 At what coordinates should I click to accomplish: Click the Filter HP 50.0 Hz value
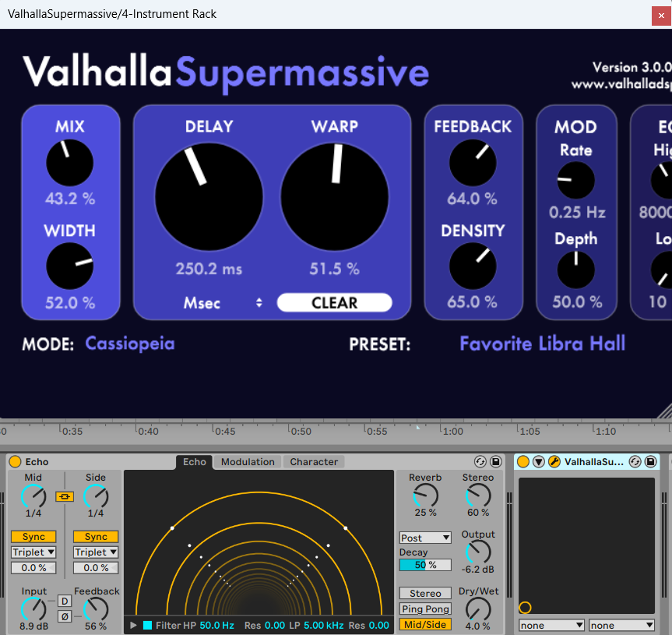coord(216,625)
